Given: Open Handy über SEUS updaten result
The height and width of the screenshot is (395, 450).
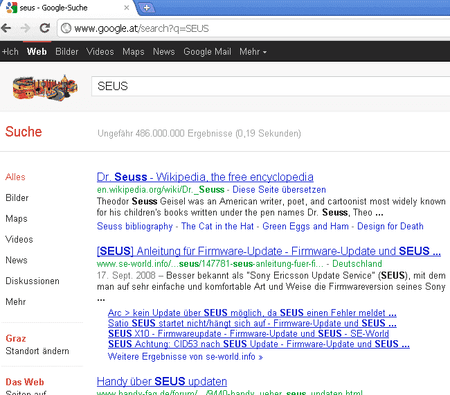Looking at the screenshot, I should point(162,381).
